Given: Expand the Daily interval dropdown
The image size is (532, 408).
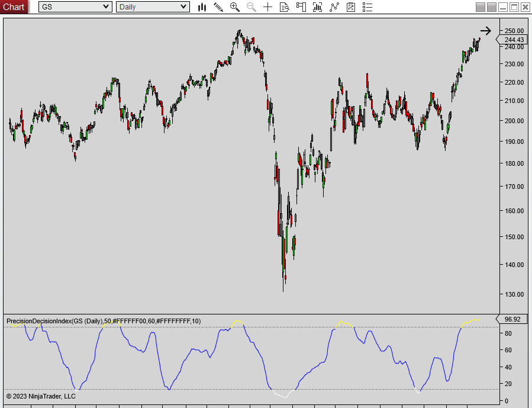Looking at the screenshot, I should 183,7.
